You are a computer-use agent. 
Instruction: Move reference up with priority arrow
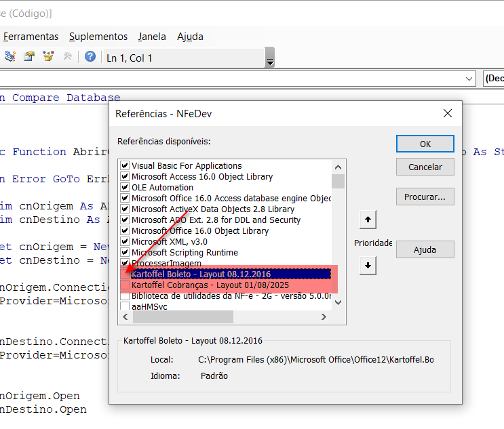tap(367, 220)
